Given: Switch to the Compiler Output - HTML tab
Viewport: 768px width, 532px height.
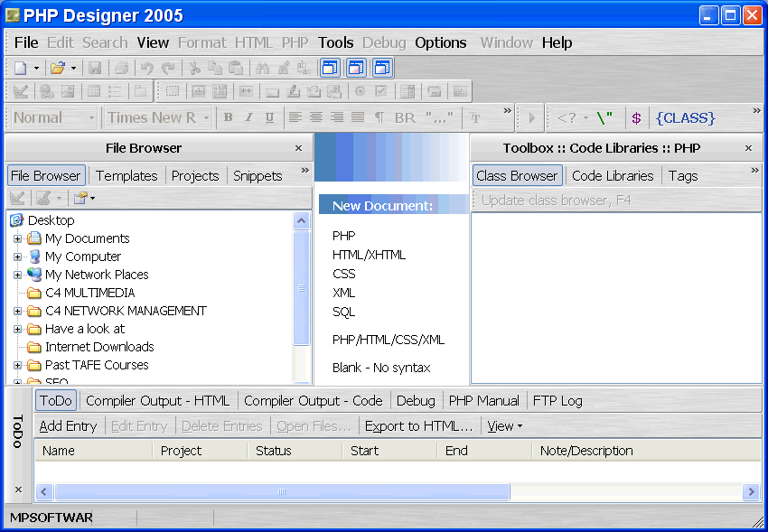Looking at the screenshot, I should tap(158, 401).
